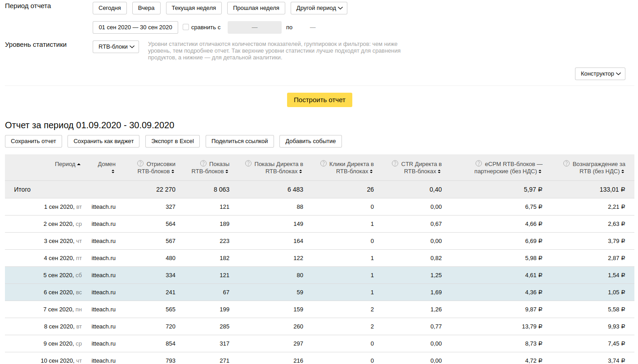Open the Конструктор dropdown
Image resolution: width=638 pixels, height=364 pixels.
click(600, 74)
